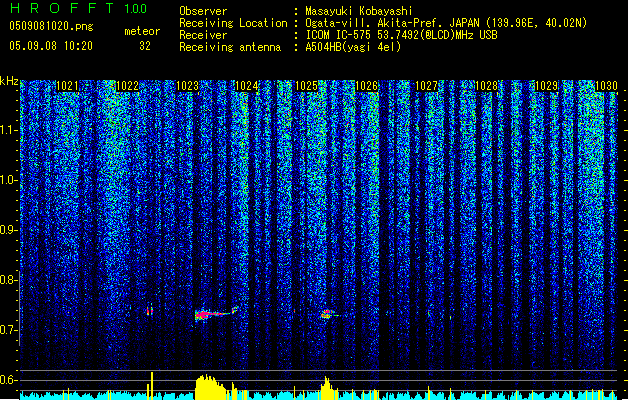Click the 1023 time marker
The height and width of the screenshot is (400, 629).
pos(187,86)
